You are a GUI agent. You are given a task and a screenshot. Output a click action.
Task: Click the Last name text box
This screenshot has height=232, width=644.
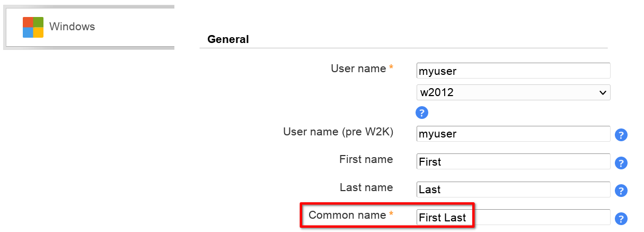click(x=513, y=190)
